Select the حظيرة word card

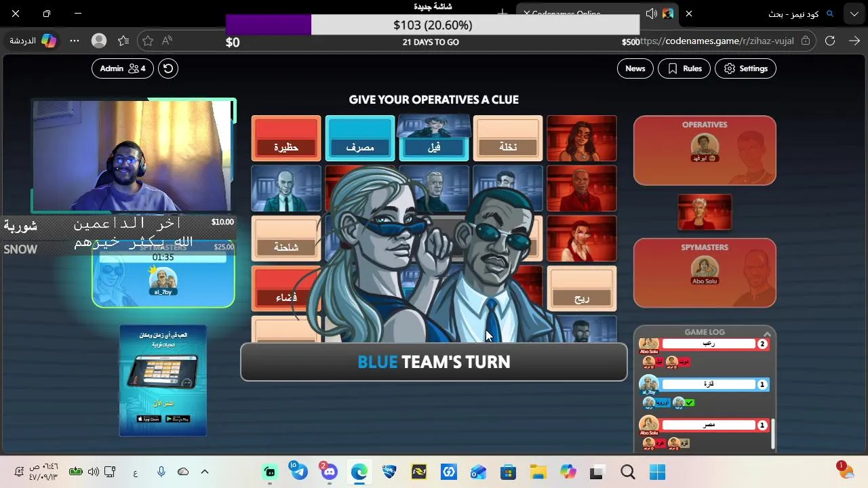[x=286, y=138]
